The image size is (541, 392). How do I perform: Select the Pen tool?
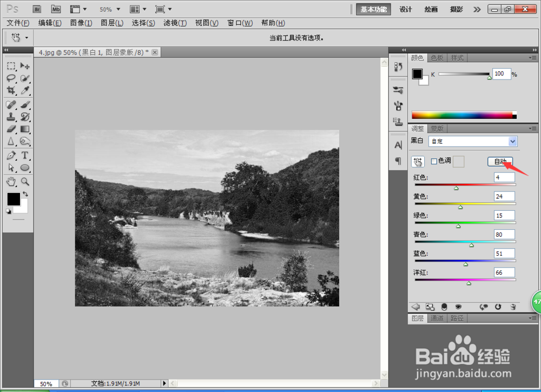[11, 156]
